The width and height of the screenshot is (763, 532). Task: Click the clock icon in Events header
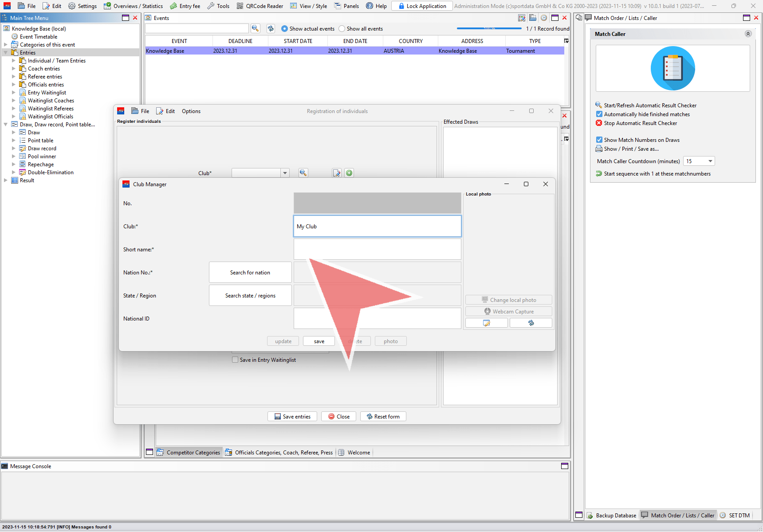click(543, 18)
